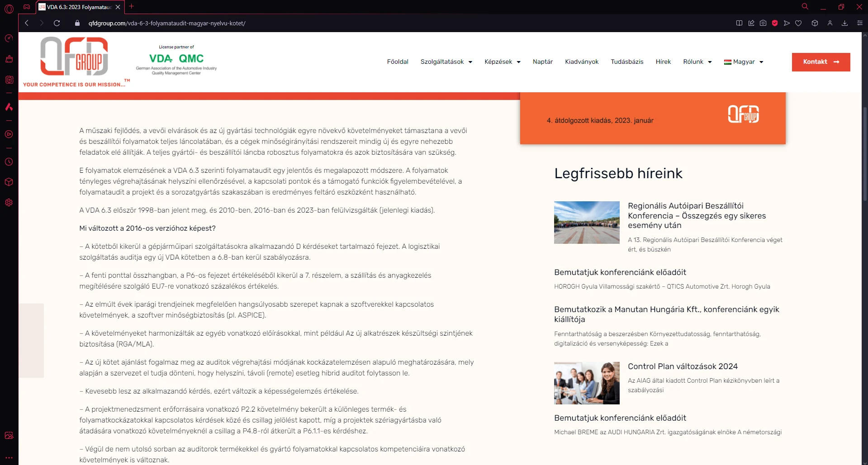The width and height of the screenshot is (868, 465).
Task: Reload the current page
Action: (57, 23)
